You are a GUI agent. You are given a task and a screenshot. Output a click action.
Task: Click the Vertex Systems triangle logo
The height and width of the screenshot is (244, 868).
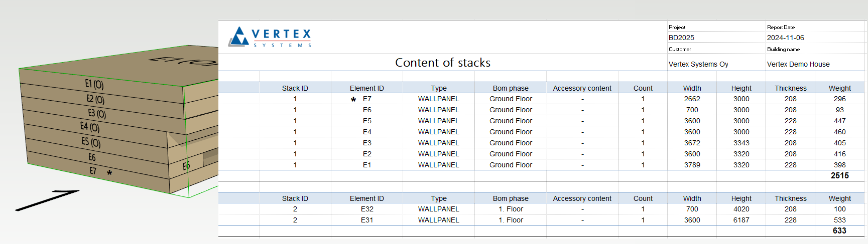click(x=239, y=37)
